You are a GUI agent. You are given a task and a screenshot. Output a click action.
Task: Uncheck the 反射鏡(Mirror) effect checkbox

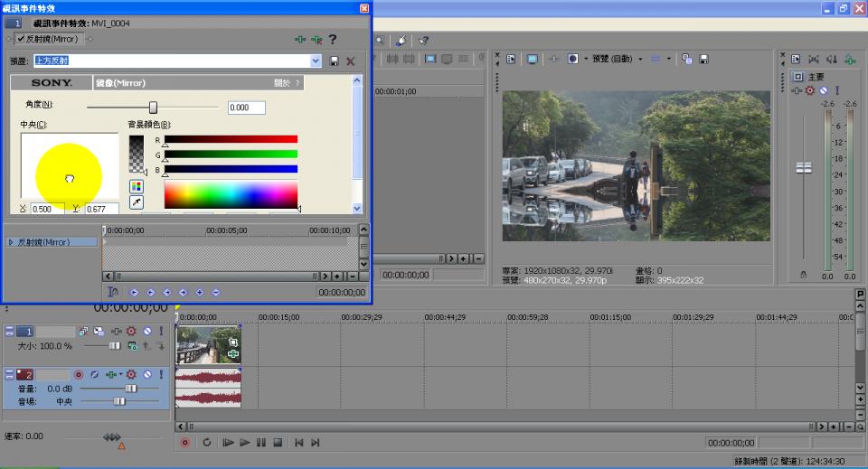coord(21,39)
